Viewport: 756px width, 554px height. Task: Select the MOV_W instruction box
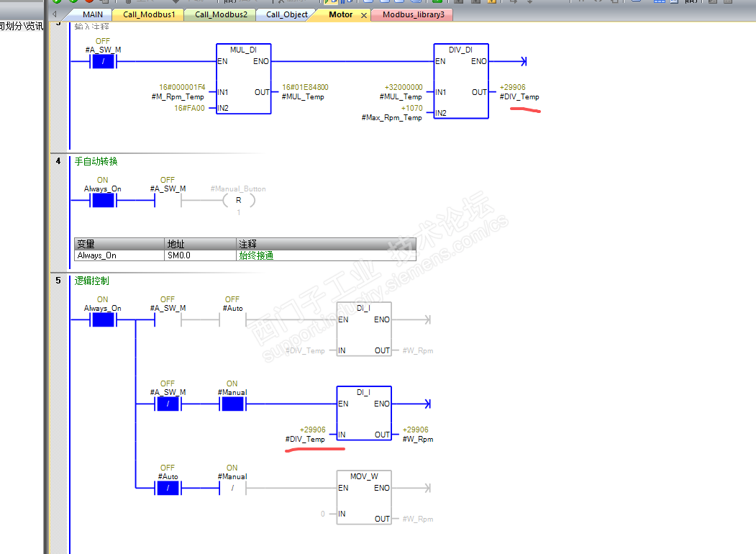click(364, 498)
